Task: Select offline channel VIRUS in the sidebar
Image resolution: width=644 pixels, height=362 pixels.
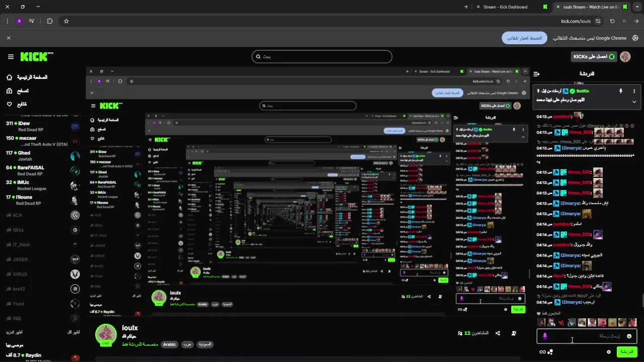Action: click(42, 274)
